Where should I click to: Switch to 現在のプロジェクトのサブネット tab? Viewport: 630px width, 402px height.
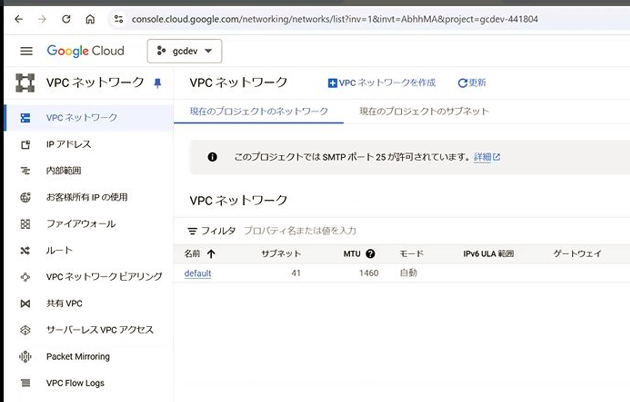[x=424, y=111]
